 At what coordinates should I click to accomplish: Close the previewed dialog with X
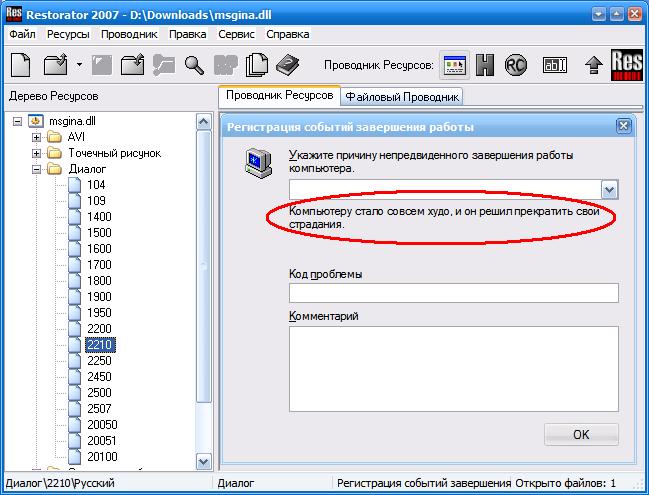(x=623, y=126)
